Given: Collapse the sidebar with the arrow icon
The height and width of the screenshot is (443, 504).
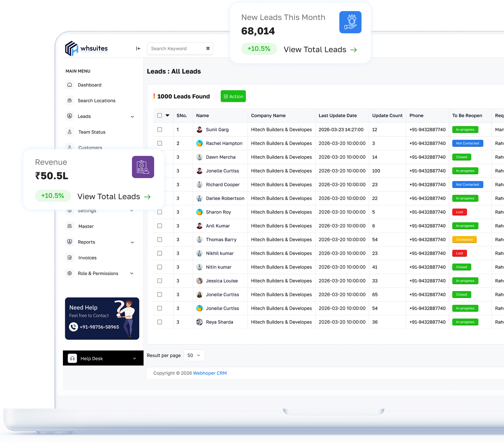Looking at the screenshot, I should pos(138,49).
